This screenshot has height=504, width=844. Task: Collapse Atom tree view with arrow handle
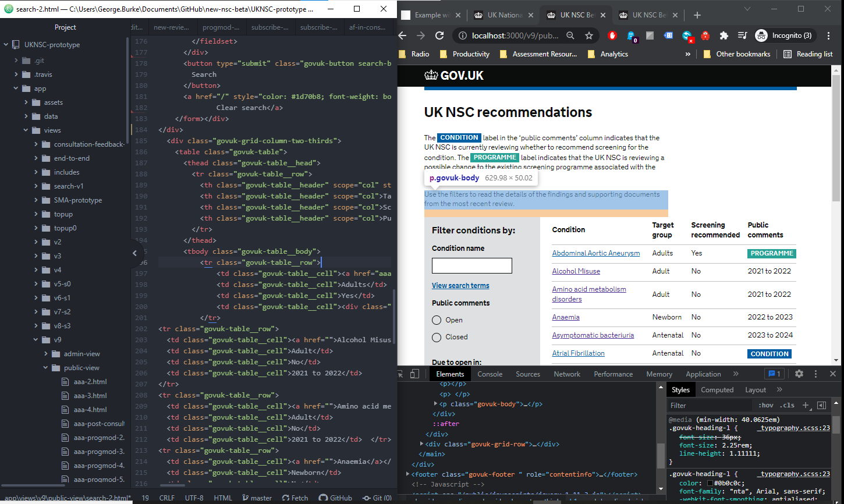coord(134,253)
